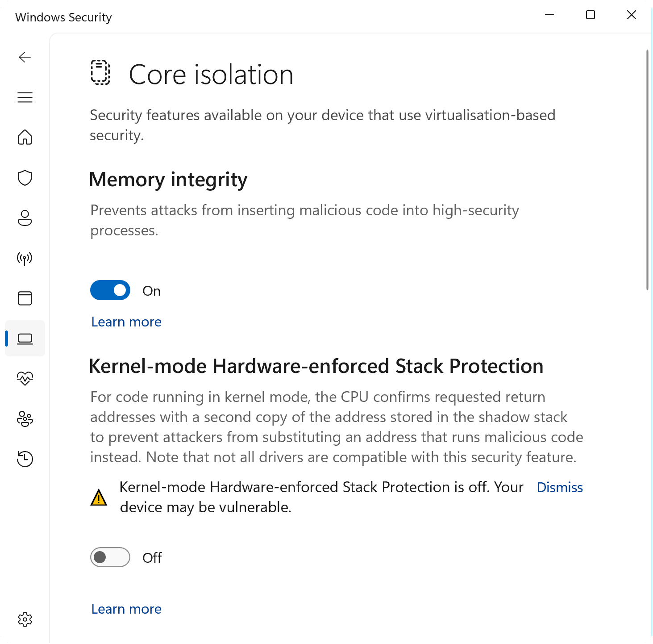Image resolution: width=653 pixels, height=644 pixels.
Task: Open Learn more under Stack Protection
Action: [126, 609]
